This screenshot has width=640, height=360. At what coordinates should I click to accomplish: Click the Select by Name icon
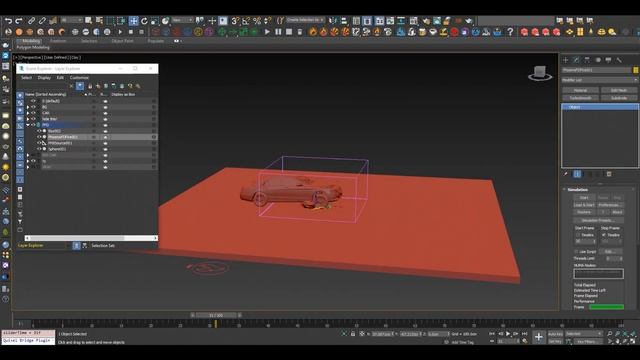[x=99, y=20]
